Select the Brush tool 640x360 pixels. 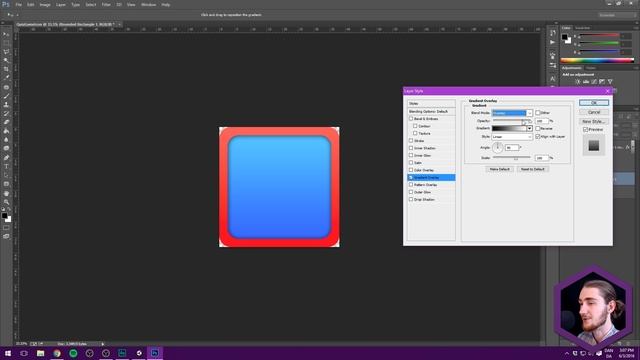pyautogui.click(x=6, y=96)
